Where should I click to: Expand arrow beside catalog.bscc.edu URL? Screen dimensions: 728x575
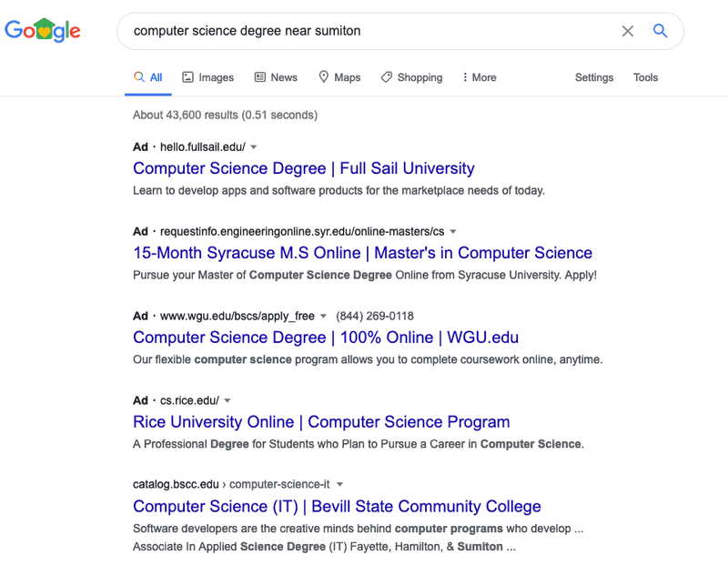pyautogui.click(x=339, y=485)
